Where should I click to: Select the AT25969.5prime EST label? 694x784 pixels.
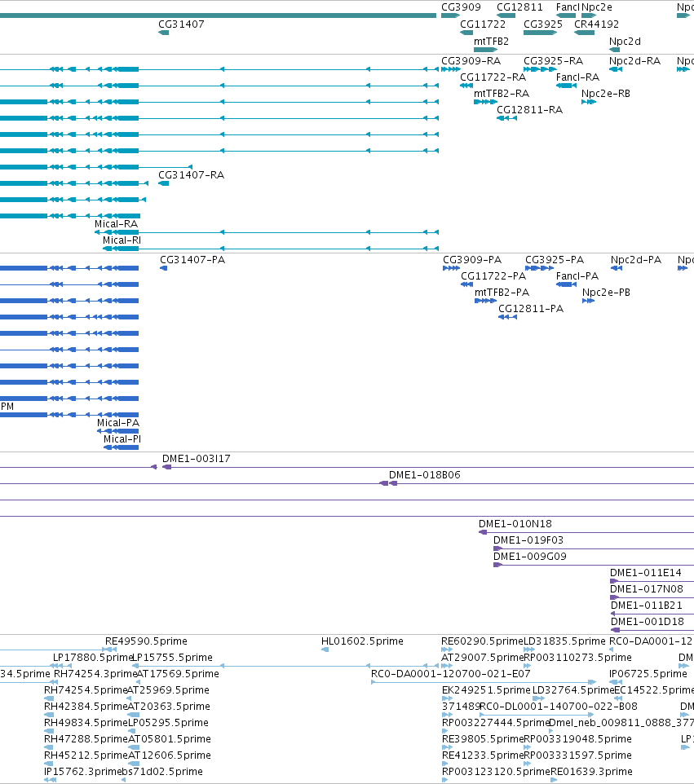168,690
